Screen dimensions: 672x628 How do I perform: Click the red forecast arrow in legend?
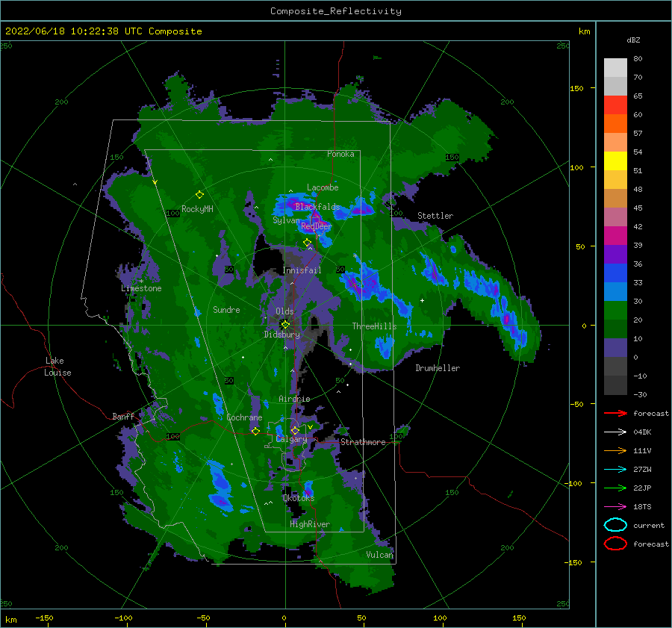[615, 413]
